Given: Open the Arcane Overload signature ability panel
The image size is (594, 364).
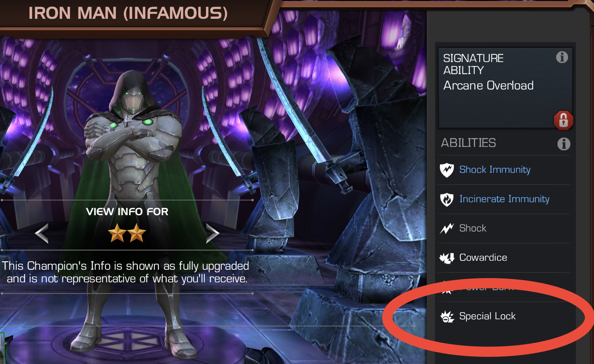Looking at the screenshot, I should pos(505,88).
